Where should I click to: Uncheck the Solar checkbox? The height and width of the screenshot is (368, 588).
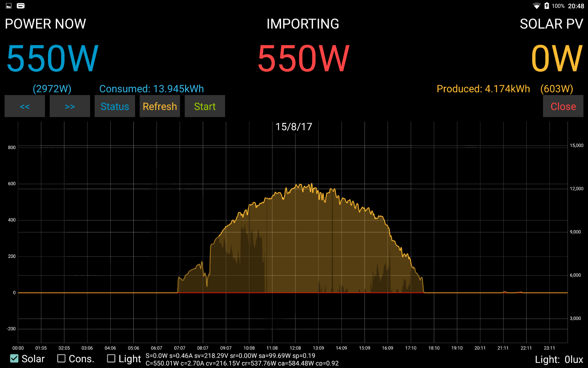14,358
